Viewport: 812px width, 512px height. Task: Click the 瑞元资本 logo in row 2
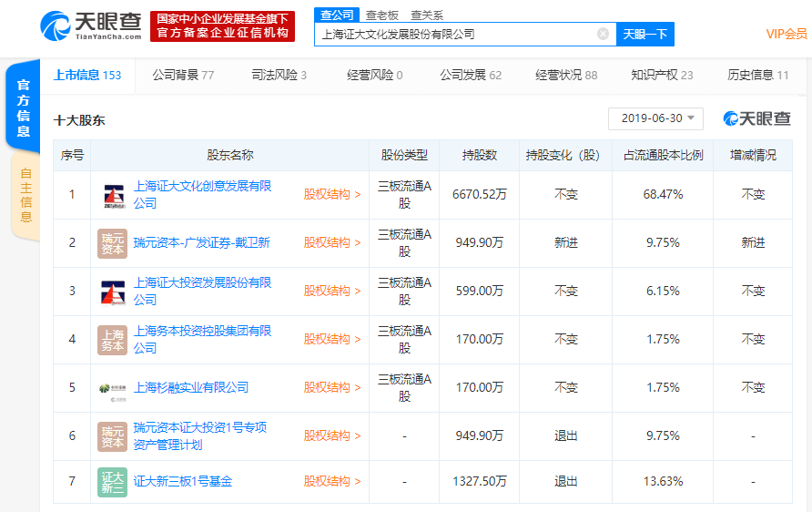[x=113, y=242]
